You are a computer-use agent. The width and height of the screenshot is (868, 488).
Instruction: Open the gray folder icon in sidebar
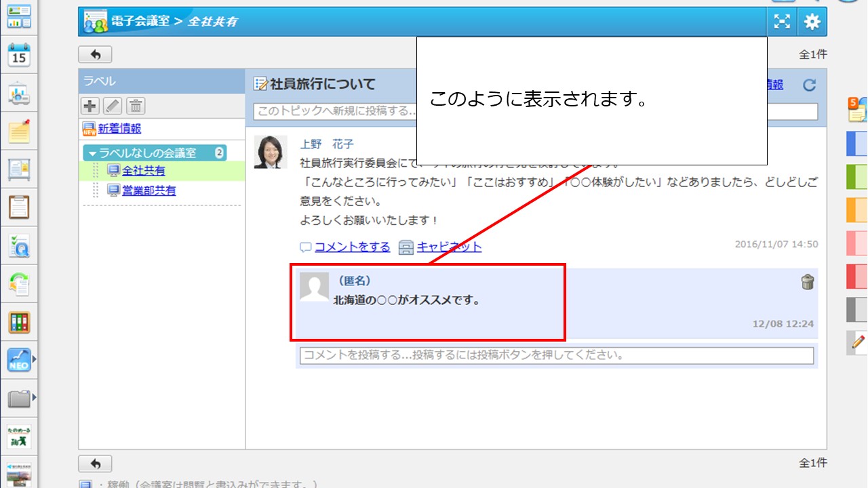(19, 398)
